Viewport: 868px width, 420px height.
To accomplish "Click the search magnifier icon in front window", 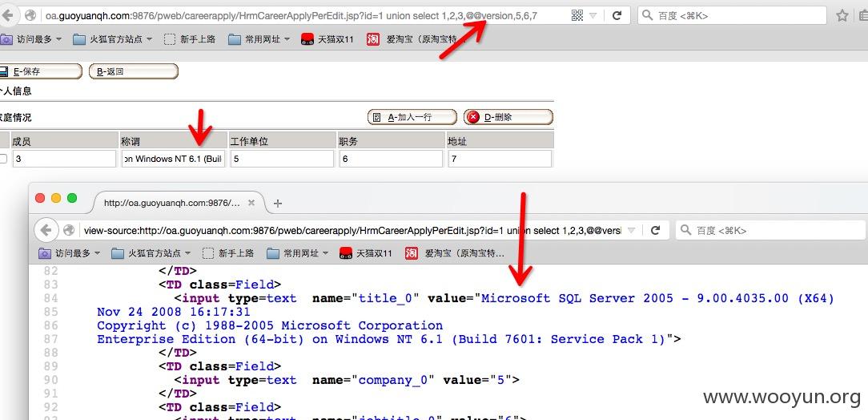I will point(685,230).
